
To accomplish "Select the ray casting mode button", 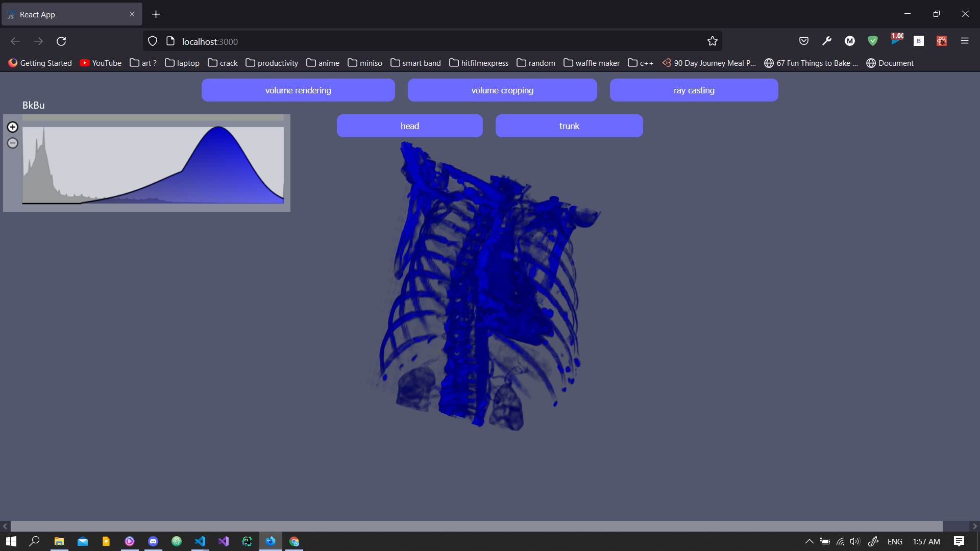I will coord(694,90).
